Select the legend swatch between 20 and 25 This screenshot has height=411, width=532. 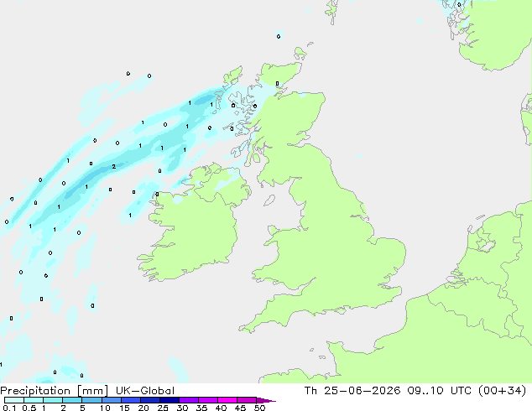pyautogui.click(x=149, y=400)
